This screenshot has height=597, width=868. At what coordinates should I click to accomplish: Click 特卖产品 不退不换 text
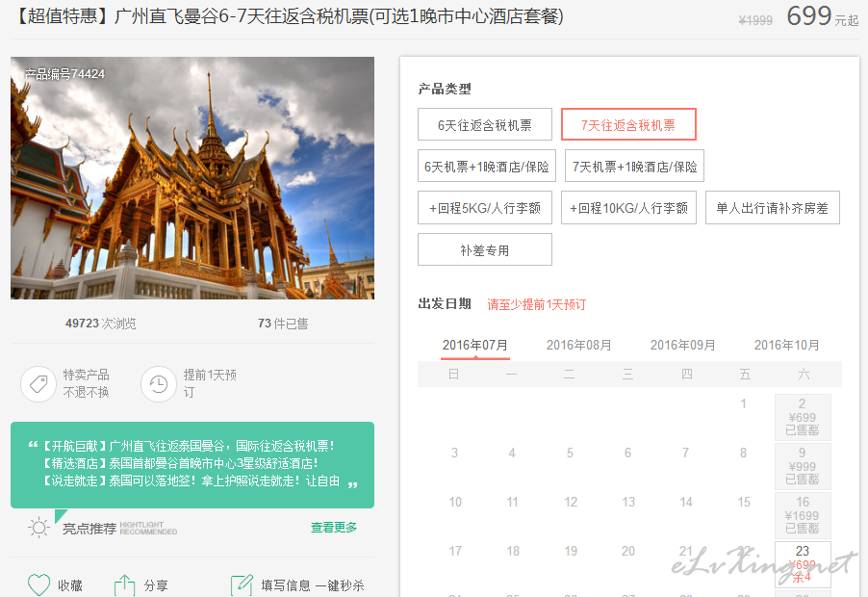coord(87,383)
